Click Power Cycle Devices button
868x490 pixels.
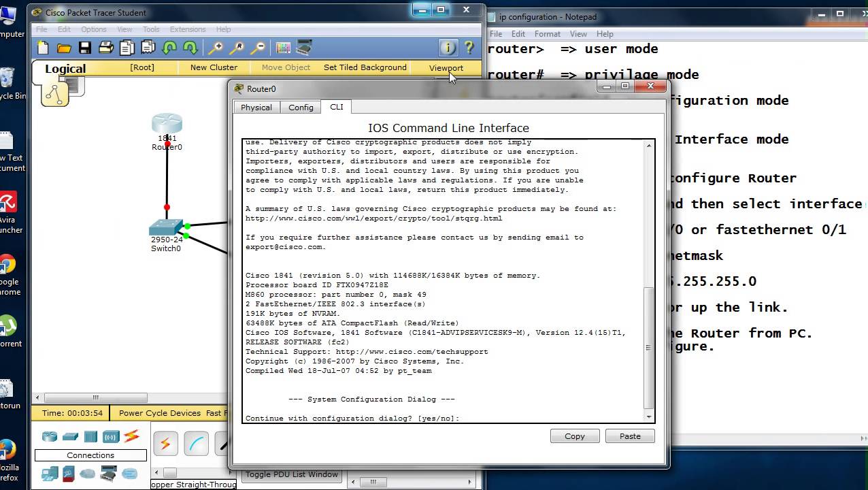click(160, 413)
